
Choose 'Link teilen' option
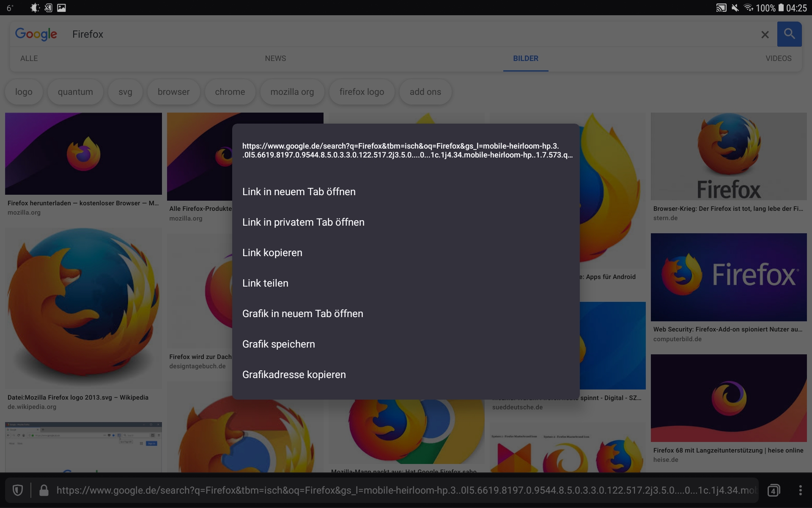click(265, 283)
